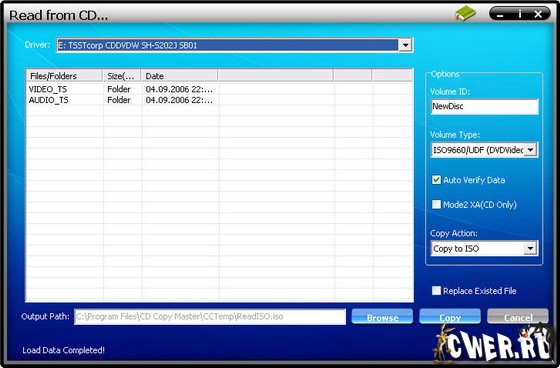
Task: Open the green book help icon
Action: pos(465,14)
